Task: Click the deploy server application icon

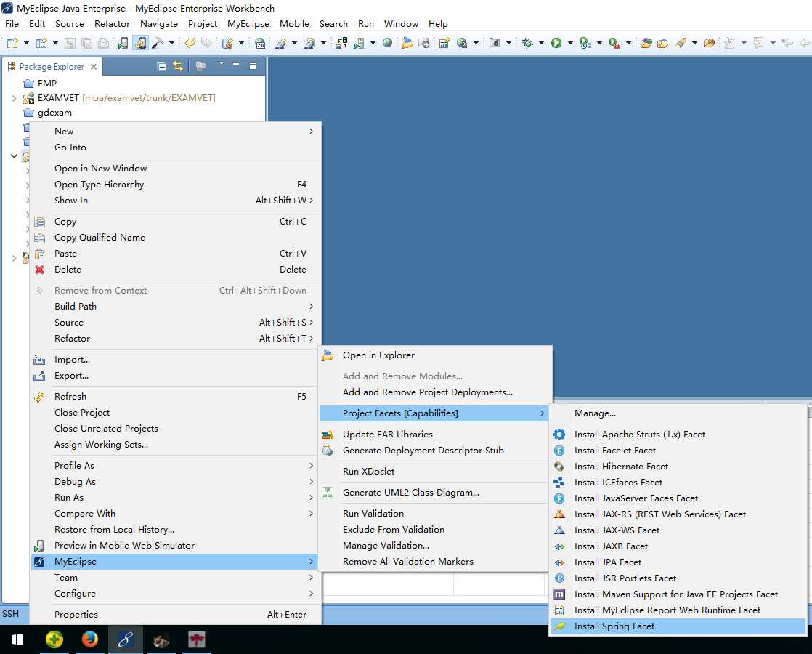Action: pyautogui.click(x=341, y=43)
